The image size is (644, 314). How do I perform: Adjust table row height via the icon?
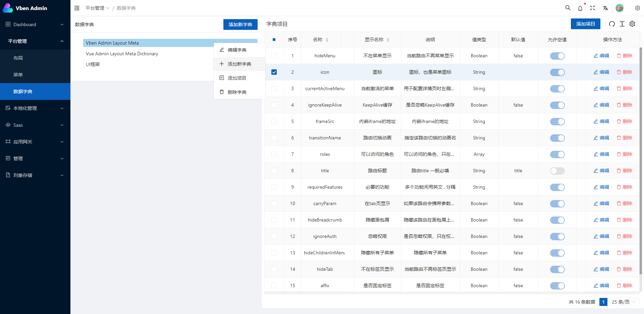coord(622,24)
